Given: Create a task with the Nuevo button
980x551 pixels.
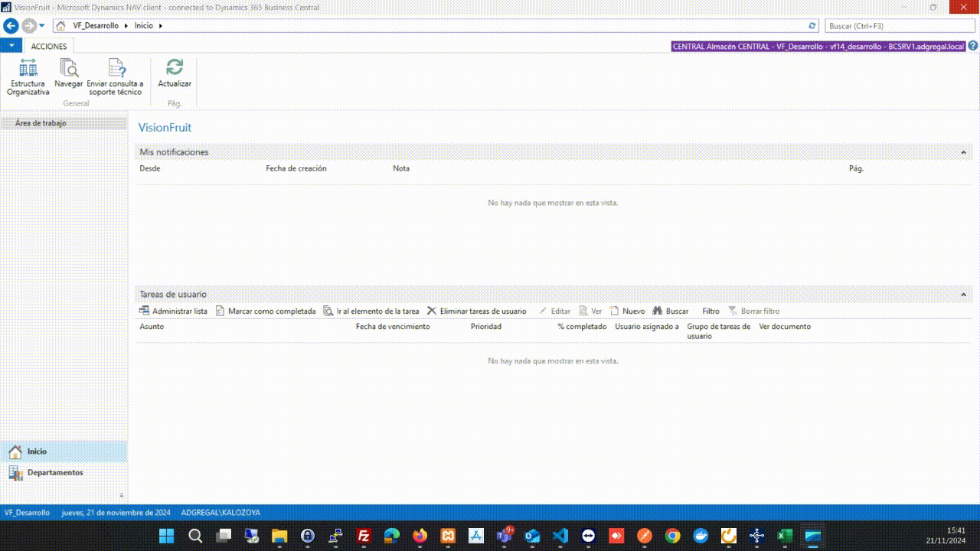Looking at the screenshot, I should 627,311.
